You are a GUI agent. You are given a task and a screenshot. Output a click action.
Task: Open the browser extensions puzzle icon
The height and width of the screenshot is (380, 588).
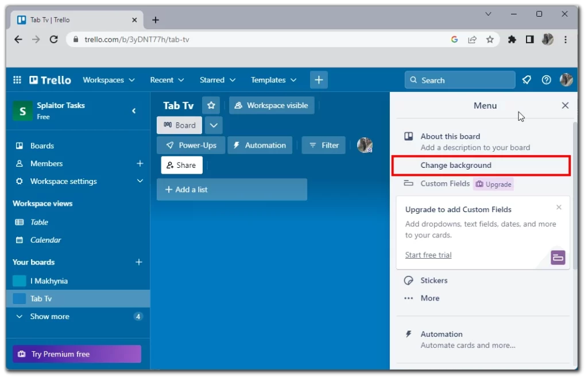512,40
